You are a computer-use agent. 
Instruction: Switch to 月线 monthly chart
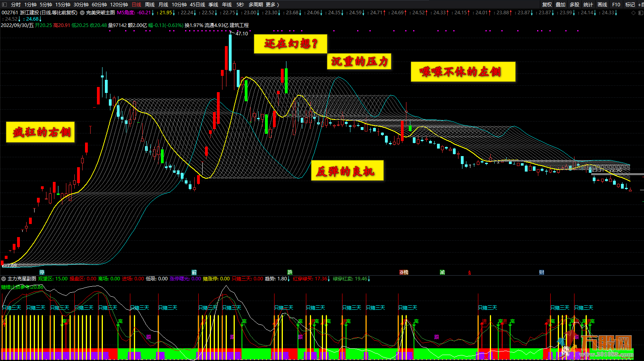(163, 4)
